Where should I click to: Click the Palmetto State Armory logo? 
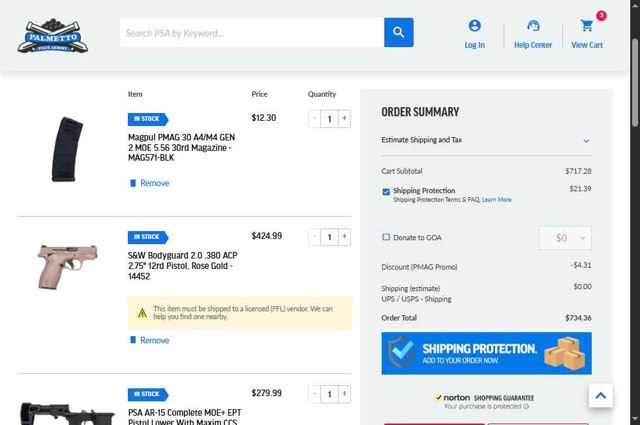tap(53, 35)
